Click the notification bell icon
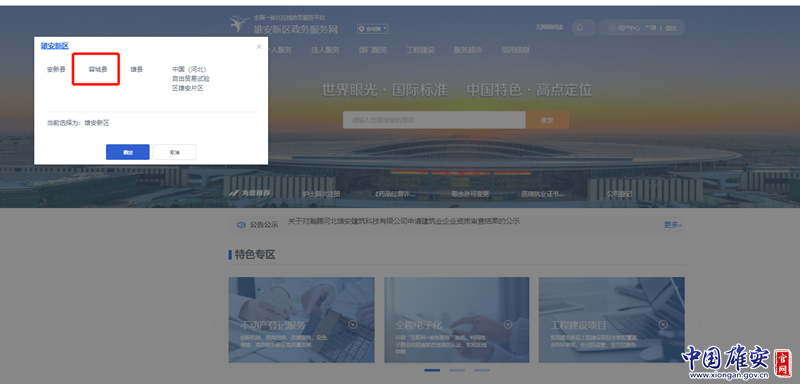The width and height of the screenshot is (800, 384). (x=580, y=28)
